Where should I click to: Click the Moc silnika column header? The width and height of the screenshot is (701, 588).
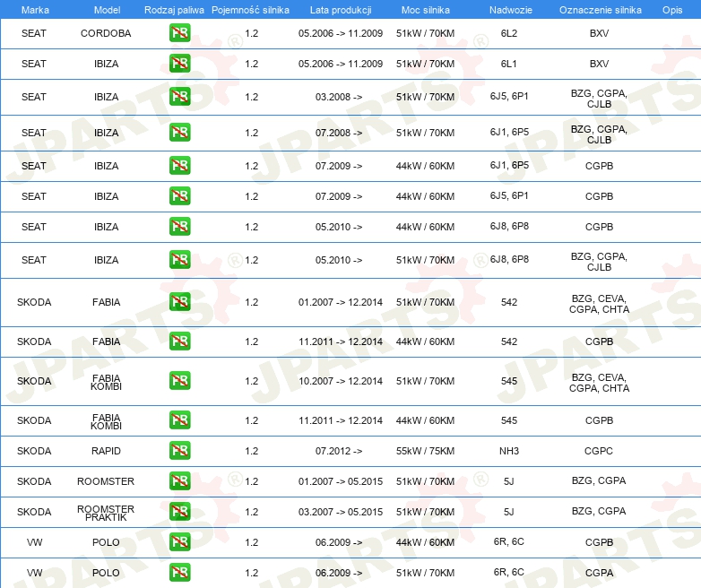(425, 10)
